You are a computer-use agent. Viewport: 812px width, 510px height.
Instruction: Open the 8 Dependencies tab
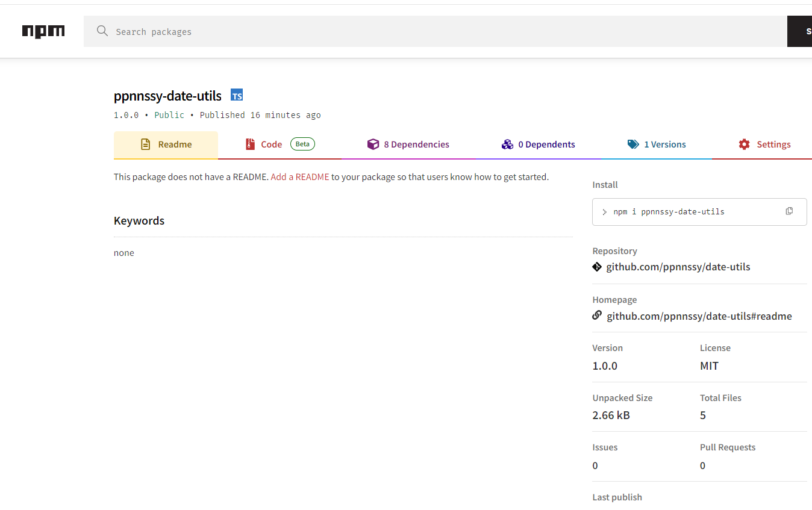416,145
